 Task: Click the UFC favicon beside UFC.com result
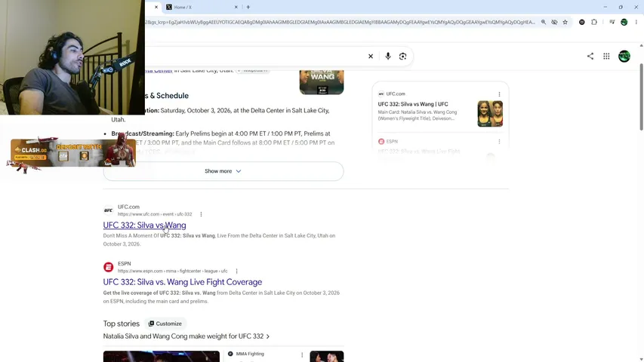(x=109, y=210)
